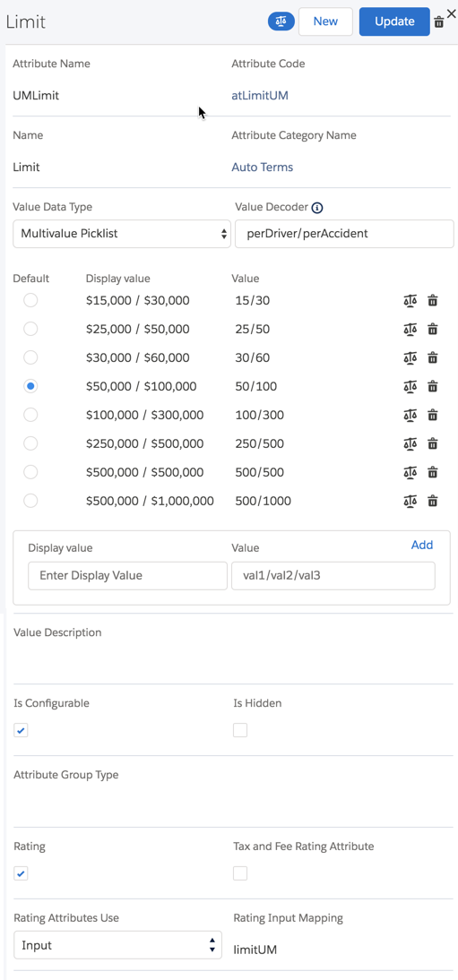
Task: Delete the 50/100 value row
Action: [x=432, y=387]
